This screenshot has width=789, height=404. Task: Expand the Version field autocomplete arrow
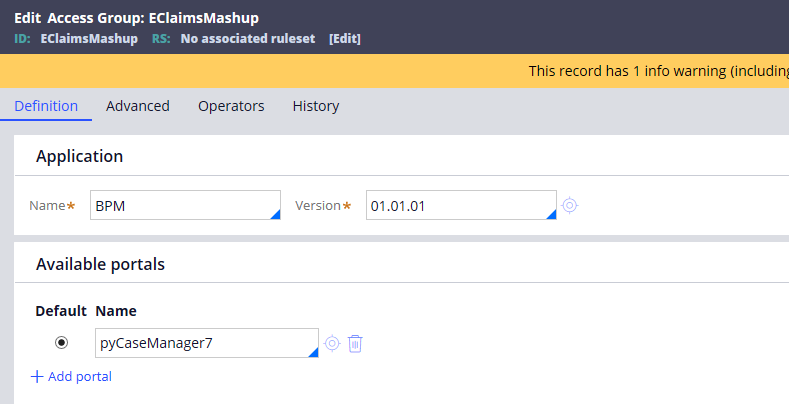pos(551,214)
